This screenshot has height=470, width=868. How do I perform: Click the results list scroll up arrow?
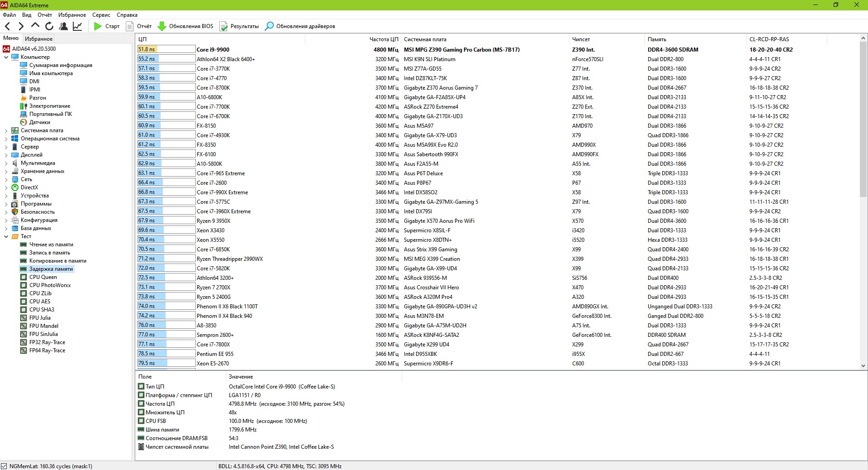pyautogui.click(x=863, y=38)
